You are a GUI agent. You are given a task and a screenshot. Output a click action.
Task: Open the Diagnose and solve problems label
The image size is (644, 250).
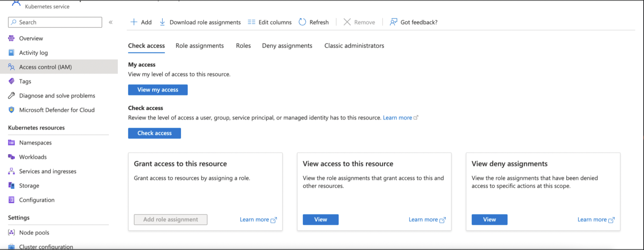tap(57, 96)
